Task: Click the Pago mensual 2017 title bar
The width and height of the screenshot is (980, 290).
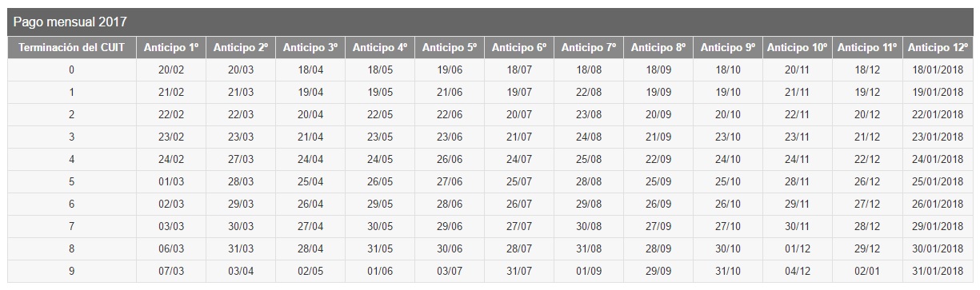Action: pos(490,22)
